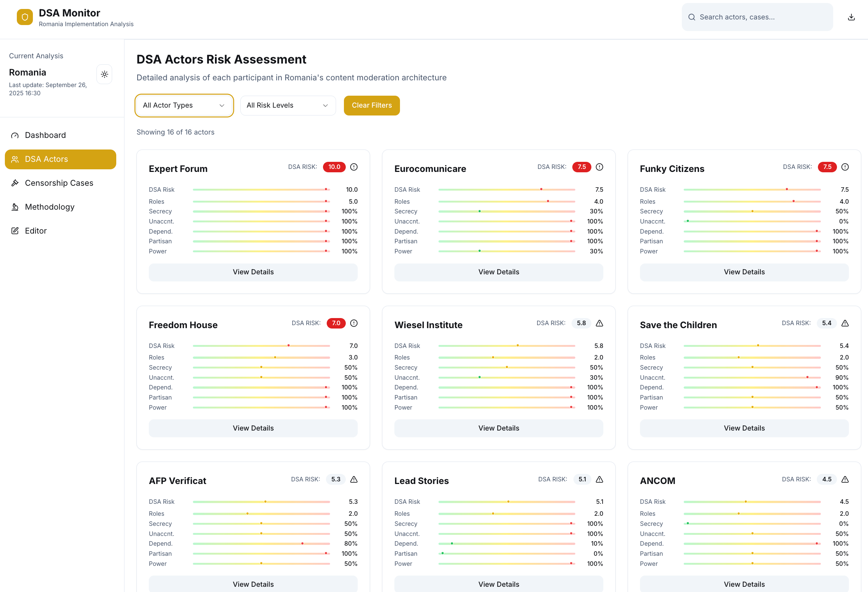
Task: Click the Clear Filters button
Action: coord(372,105)
